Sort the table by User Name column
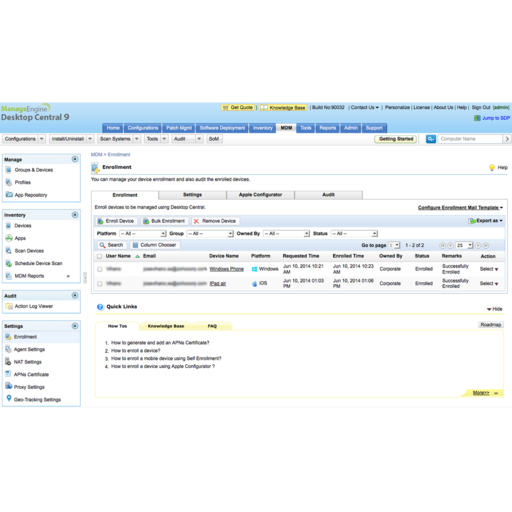This screenshot has height=512, width=512. click(x=118, y=256)
